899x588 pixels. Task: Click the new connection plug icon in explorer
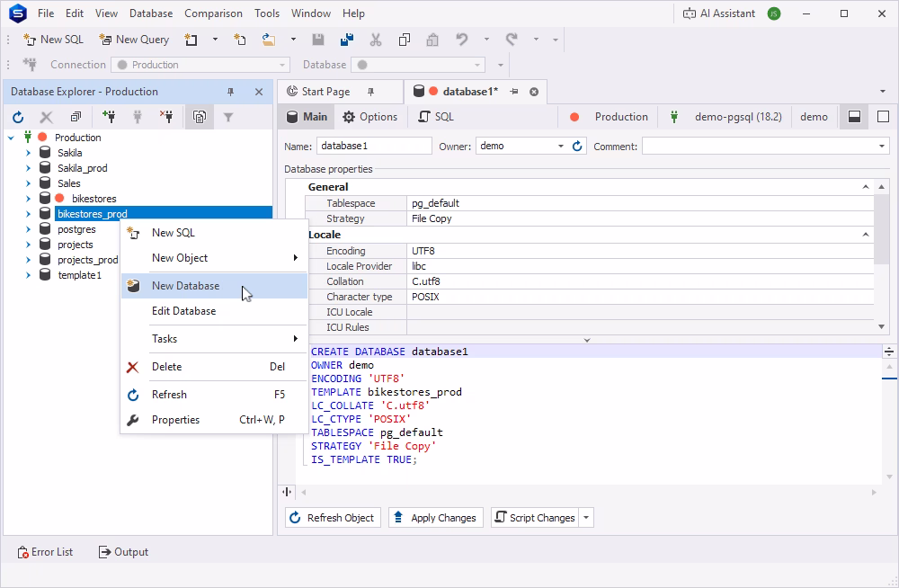click(x=109, y=117)
